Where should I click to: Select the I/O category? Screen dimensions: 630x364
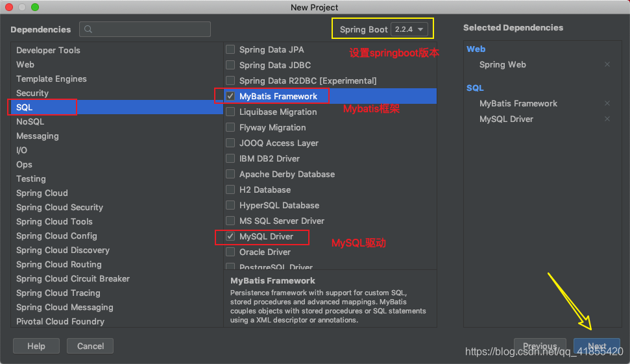tap(117, 150)
